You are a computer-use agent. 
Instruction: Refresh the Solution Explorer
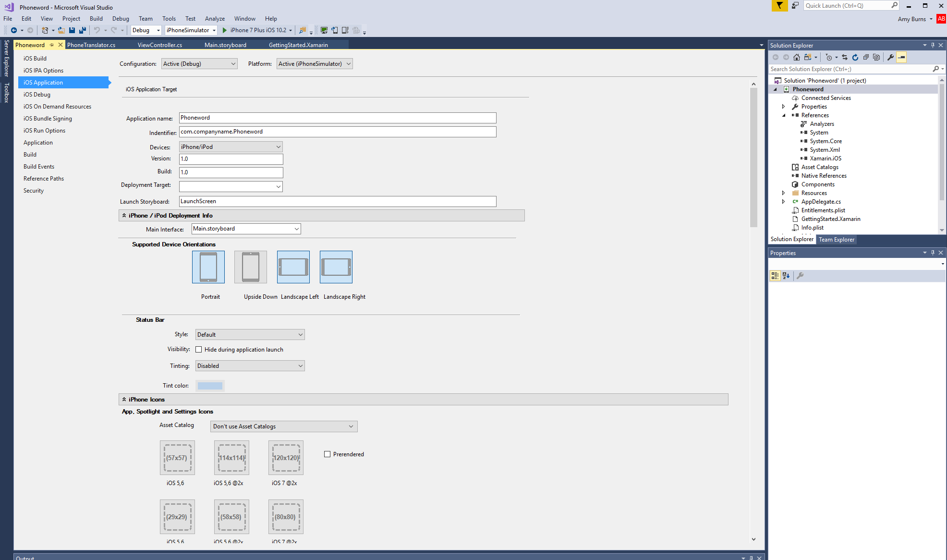pyautogui.click(x=855, y=57)
